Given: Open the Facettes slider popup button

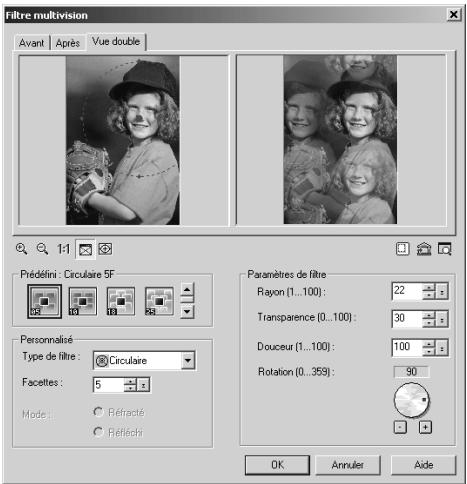Looking at the screenshot, I should 143,385.
